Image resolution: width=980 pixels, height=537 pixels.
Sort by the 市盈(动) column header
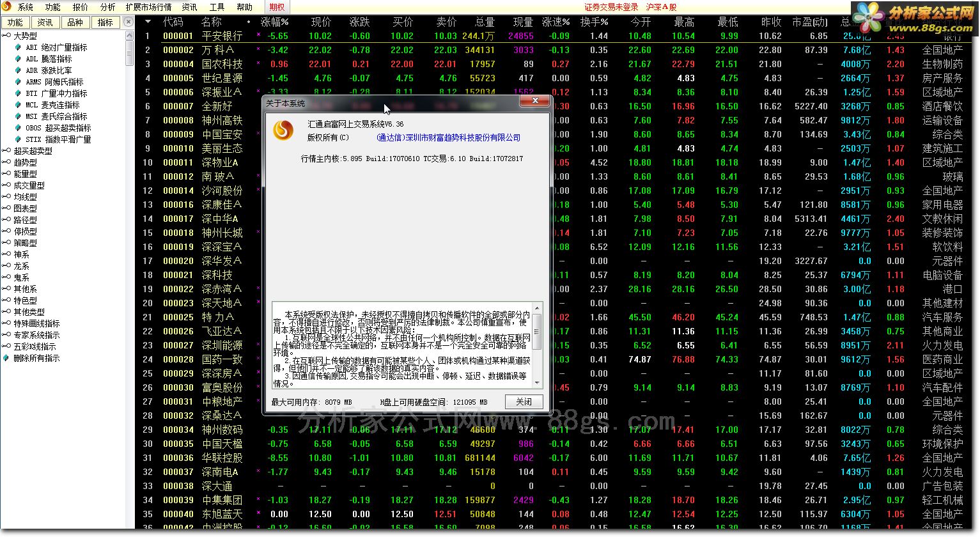tap(810, 22)
